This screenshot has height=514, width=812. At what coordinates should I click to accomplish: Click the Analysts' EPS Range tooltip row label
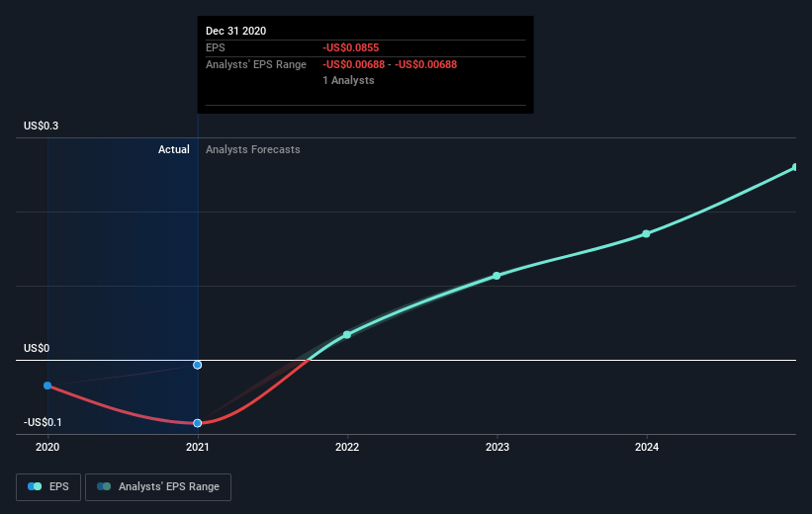(x=256, y=64)
